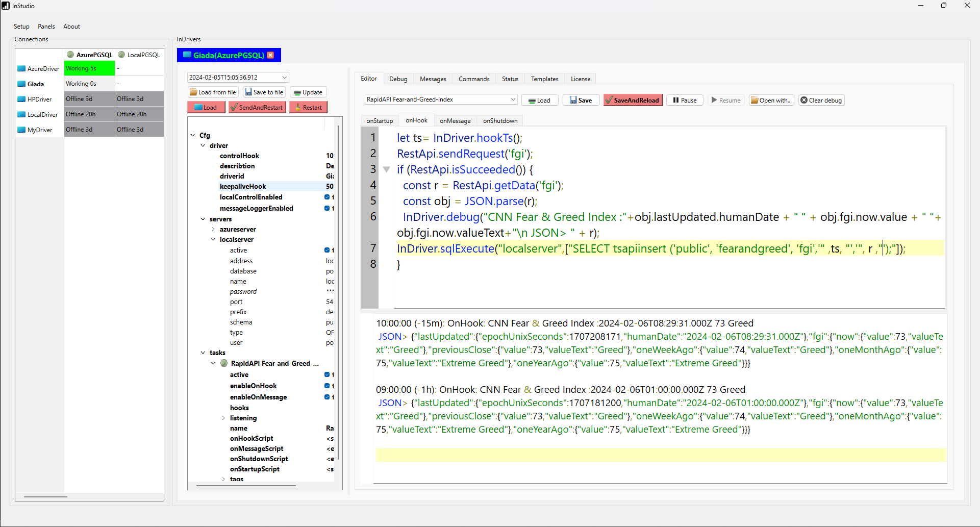
Task: Click the AzureDriver monitor icon
Action: (x=21, y=68)
